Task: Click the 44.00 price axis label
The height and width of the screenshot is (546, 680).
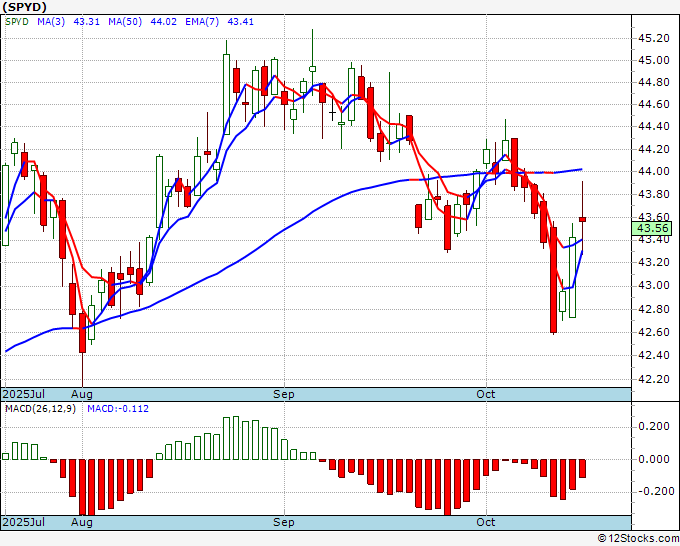Action: pyautogui.click(x=654, y=172)
